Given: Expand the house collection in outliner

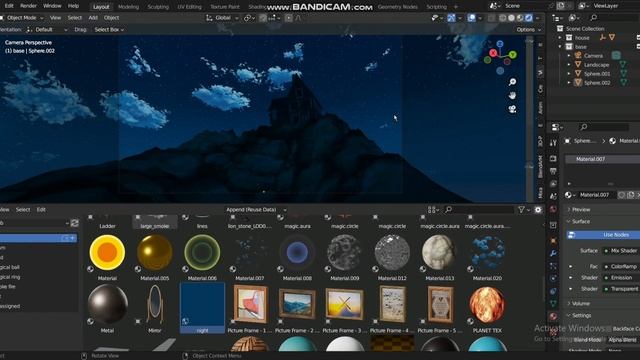Looking at the screenshot, I should tap(560, 38).
